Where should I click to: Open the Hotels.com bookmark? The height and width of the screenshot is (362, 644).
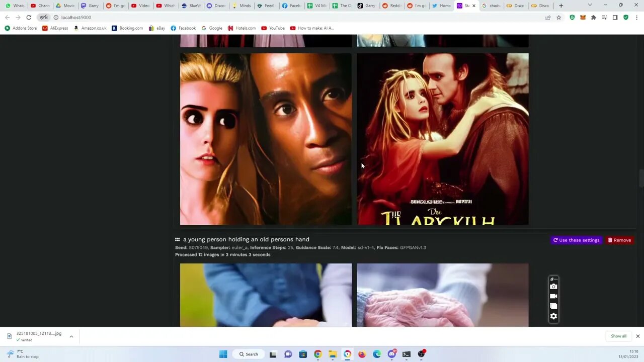[x=242, y=28]
